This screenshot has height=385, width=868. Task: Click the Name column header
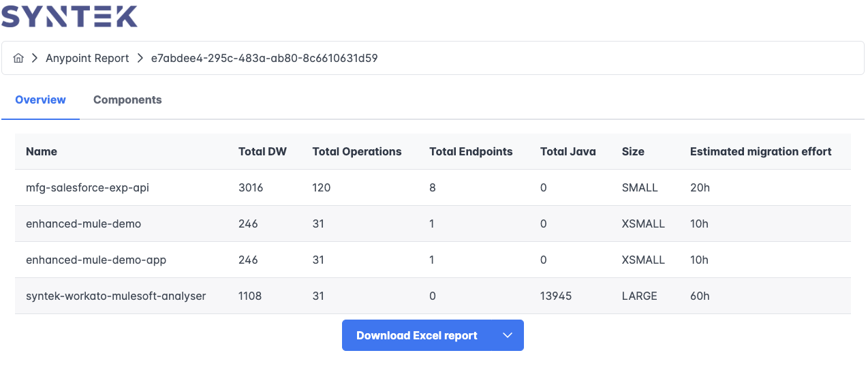click(42, 151)
